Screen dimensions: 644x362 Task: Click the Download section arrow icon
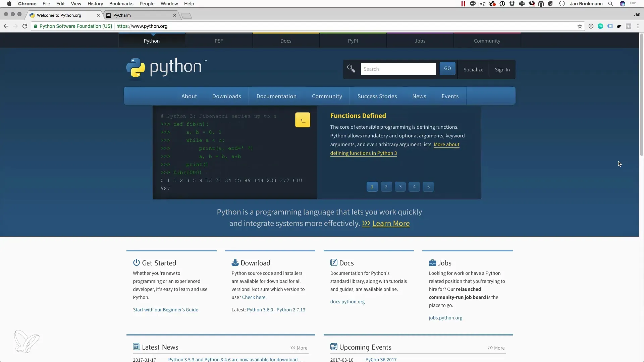point(235,262)
